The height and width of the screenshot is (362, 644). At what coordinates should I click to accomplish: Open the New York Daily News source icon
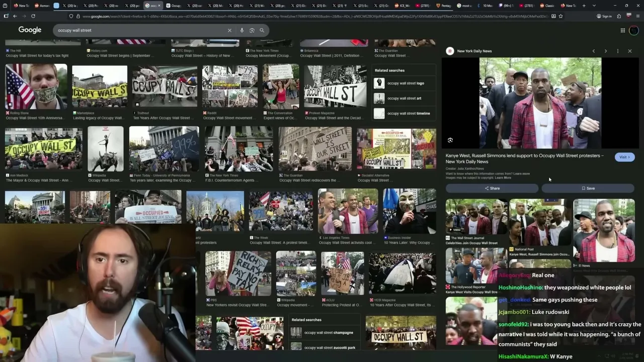click(x=450, y=51)
